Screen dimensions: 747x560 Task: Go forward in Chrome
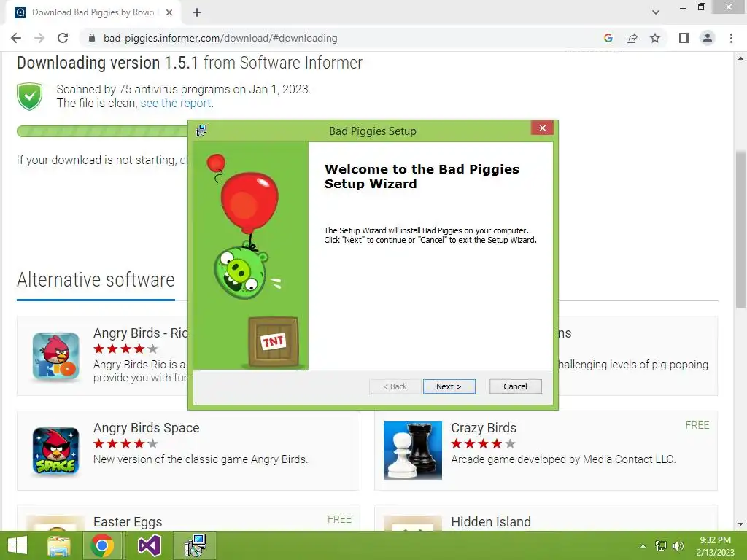pos(39,38)
